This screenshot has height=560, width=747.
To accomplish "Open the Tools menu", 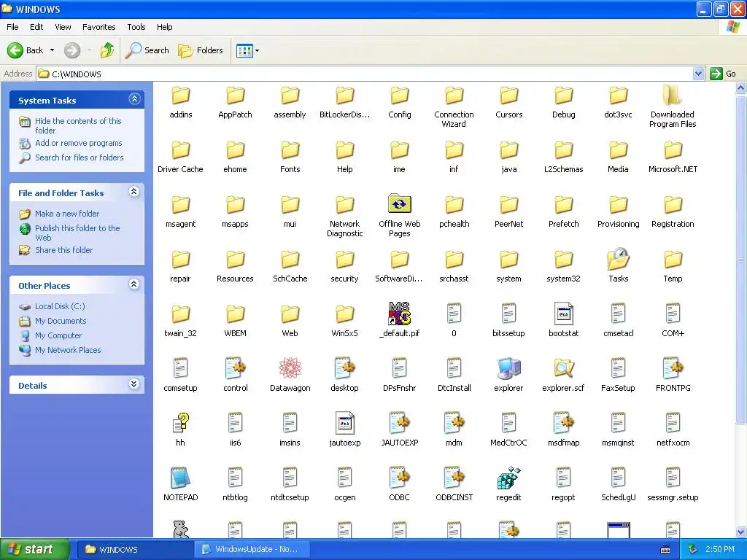I will [x=136, y=27].
